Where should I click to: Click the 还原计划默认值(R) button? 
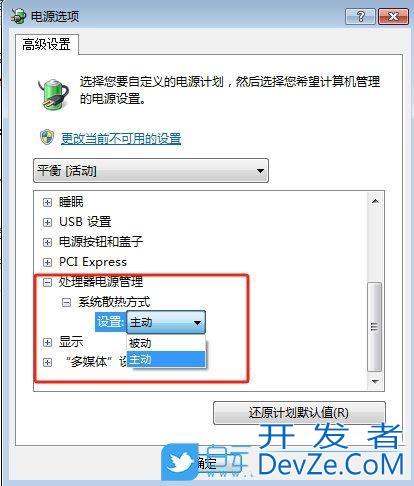pos(299,413)
